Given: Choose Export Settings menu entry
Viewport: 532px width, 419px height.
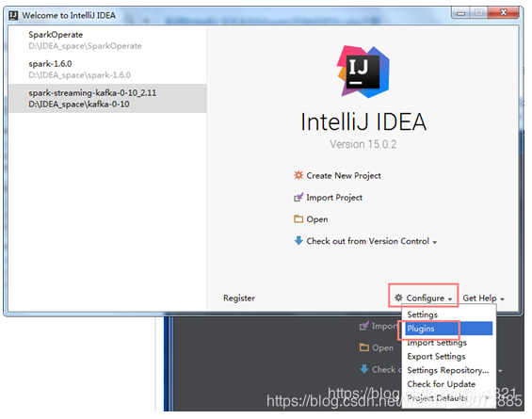Looking at the screenshot, I should (x=448, y=356).
